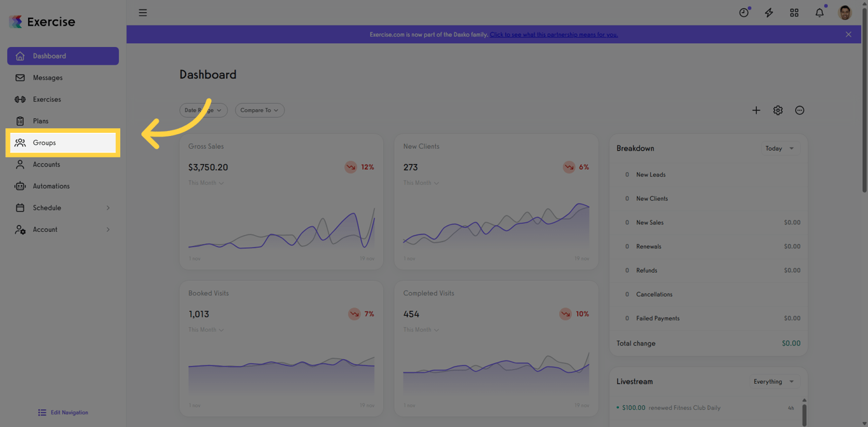Open the apps grid icon in the top bar
The image size is (868, 427).
[x=794, y=12]
